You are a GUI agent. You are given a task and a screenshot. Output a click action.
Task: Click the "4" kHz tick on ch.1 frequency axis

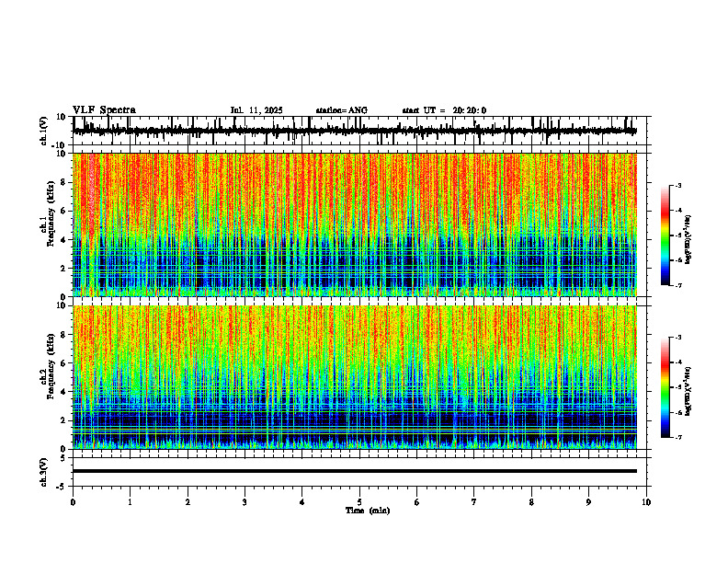[64, 240]
